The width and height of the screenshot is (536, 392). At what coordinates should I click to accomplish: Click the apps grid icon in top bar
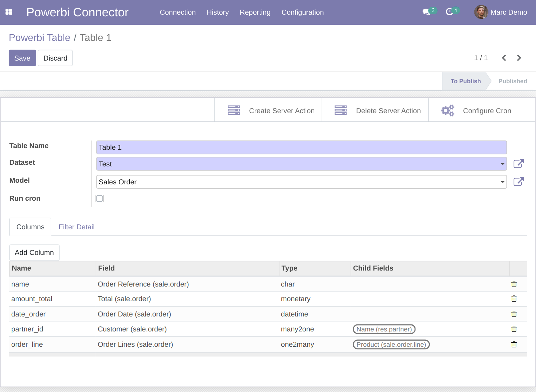9,12
